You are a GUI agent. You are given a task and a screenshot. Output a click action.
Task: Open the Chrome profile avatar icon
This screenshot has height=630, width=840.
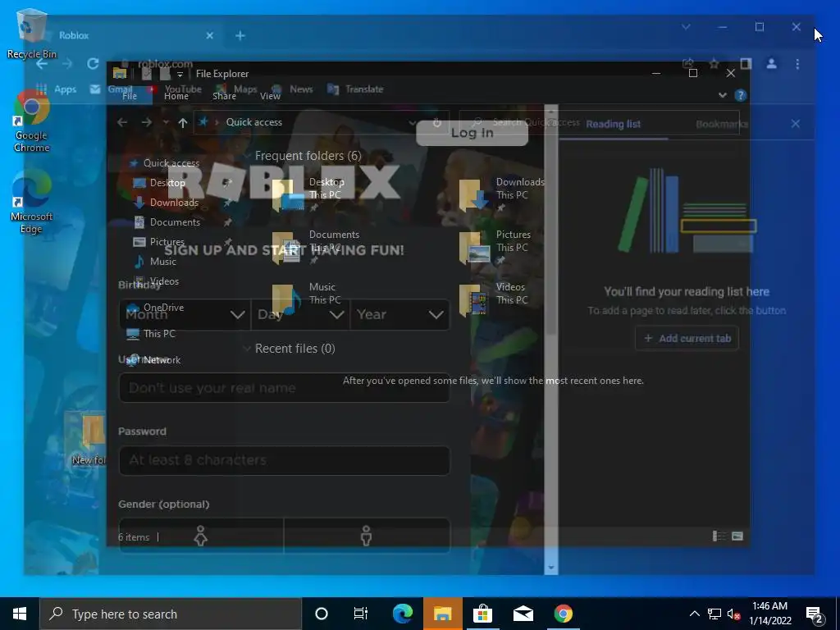pos(771,64)
